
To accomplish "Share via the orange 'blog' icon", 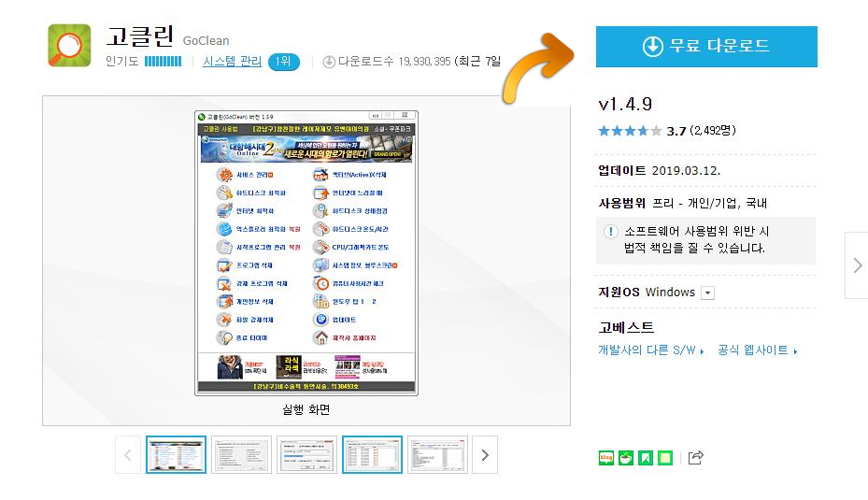I will click(x=606, y=458).
